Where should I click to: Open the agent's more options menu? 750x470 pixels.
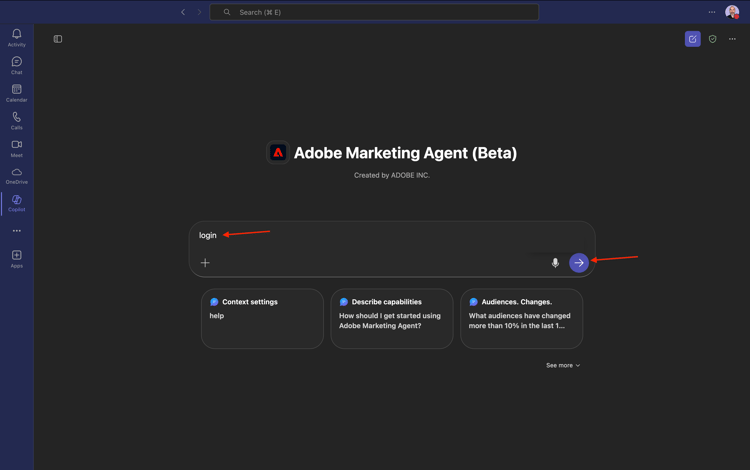[732, 39]
